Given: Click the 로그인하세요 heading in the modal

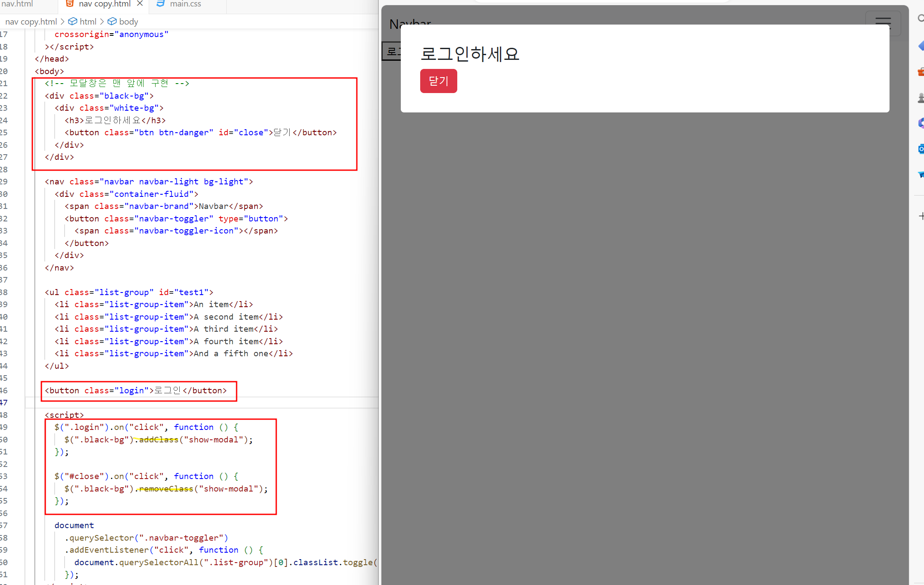Looking at the screenshot, I should pyautogui.click(x=470, y=54).
